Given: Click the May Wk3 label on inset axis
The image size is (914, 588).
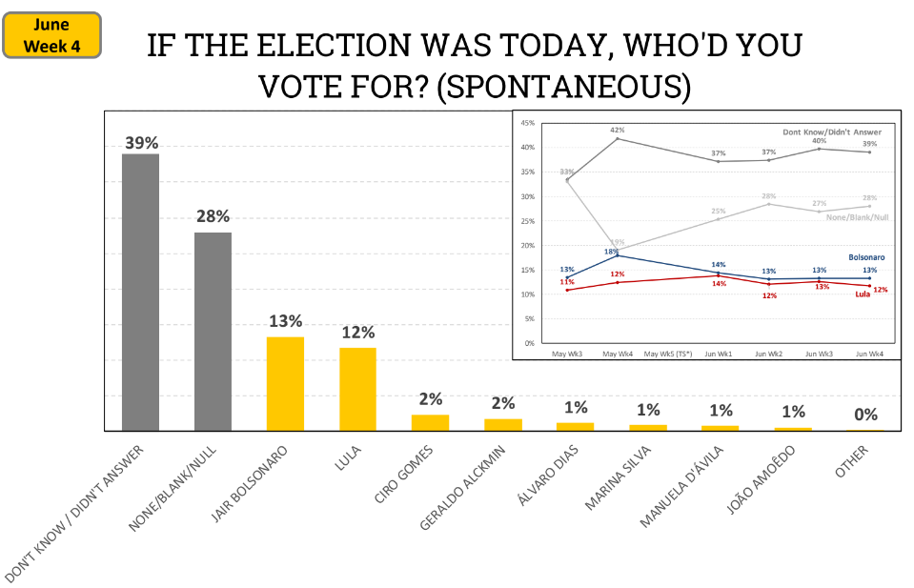Looking at the screenshot, I should click(x=567, y=354).
